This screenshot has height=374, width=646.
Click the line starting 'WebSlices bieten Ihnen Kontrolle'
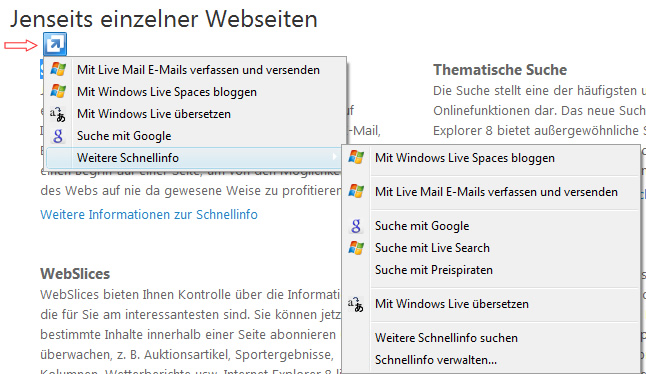click(190, 295)
